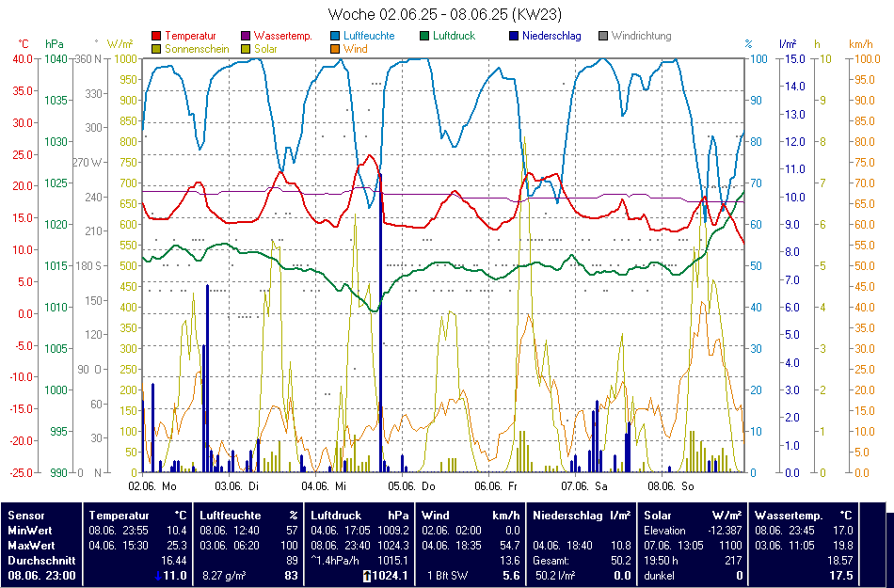Click the 02.06. Mo date label
894x588 pixels.
click(152, 486)
